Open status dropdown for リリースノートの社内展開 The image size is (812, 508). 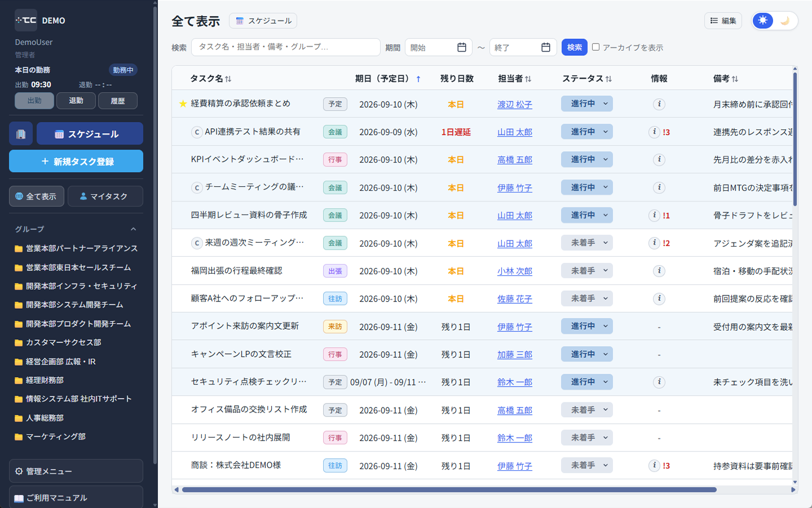pos(586,438)
